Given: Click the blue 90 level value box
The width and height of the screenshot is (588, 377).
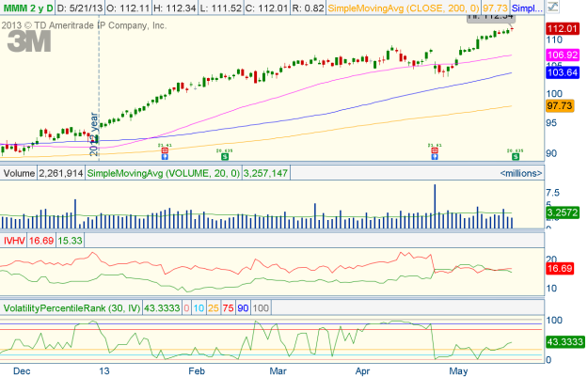Looking at the screenshot, I should (243, 308).
